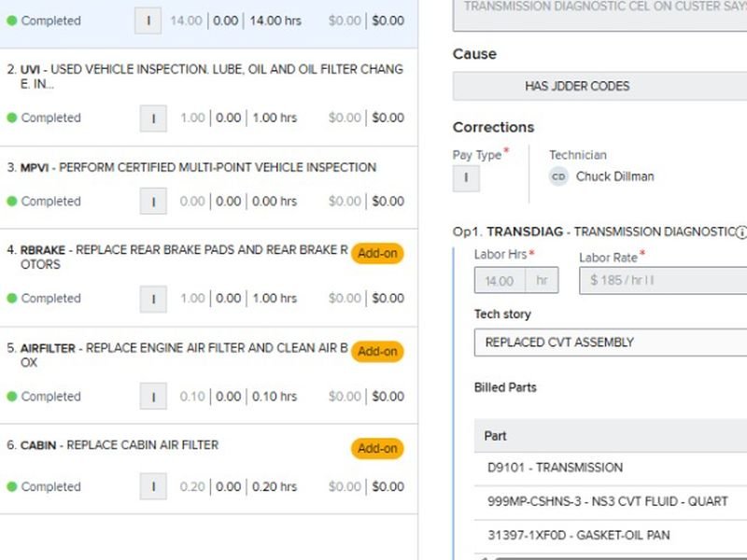Viewport: 747px width, 560px height.
Task: Click the Add-on badge on the AIRFILTER operation
Action: 377,352
